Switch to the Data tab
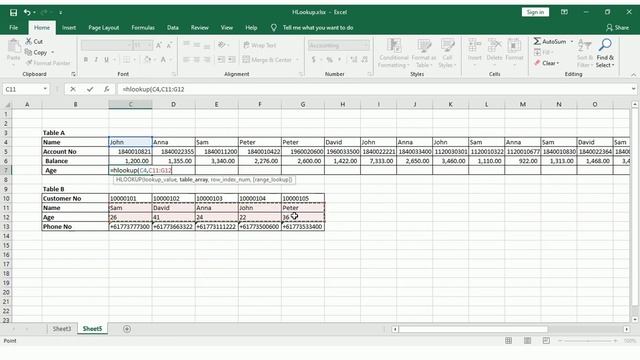Image resolution: width=640 pixels, height=360 pixels. tap(173, 28)
